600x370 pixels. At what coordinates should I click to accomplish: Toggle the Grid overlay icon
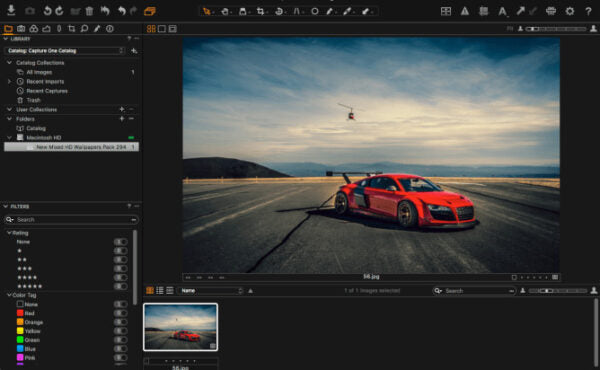[x=446, y=11]
